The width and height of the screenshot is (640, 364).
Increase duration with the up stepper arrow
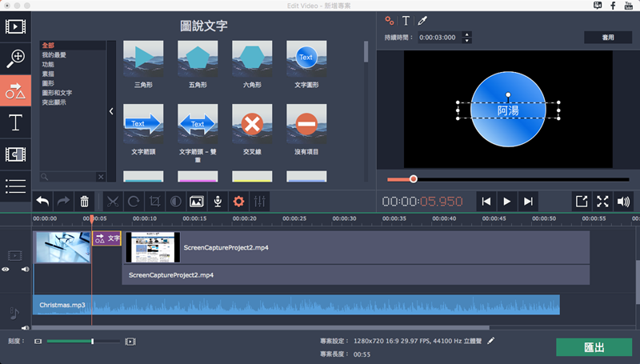click(467, 34)
